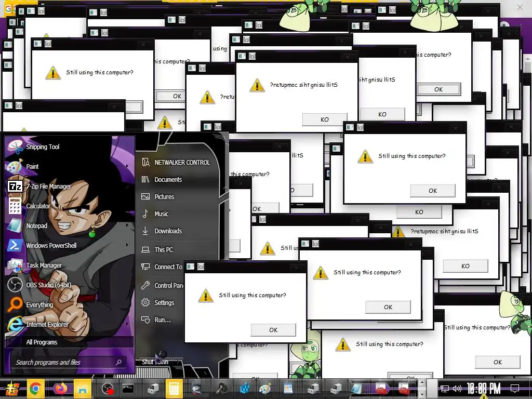532x399 pixels.
Task: Click the volume speaker tray icon
Action: (457, 389)
